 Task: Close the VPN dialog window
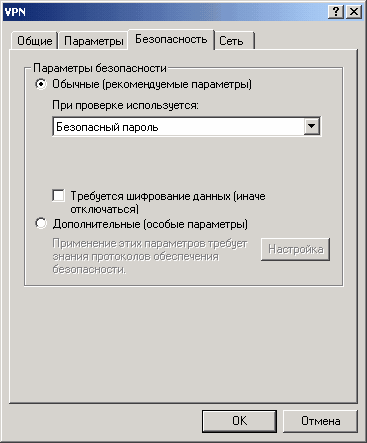pos(354,12)
